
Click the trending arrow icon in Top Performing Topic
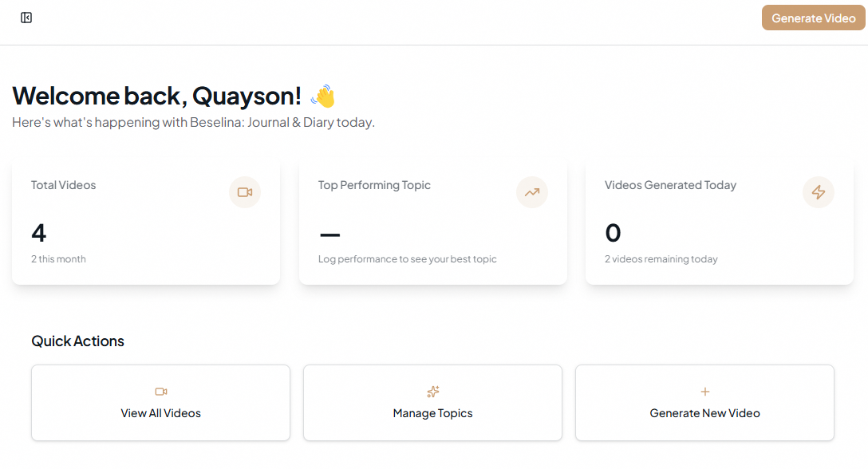532,192
